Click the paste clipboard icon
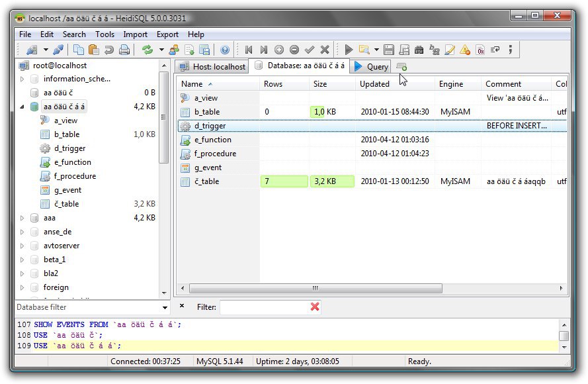The image size is (588, 384). point(93,50)
